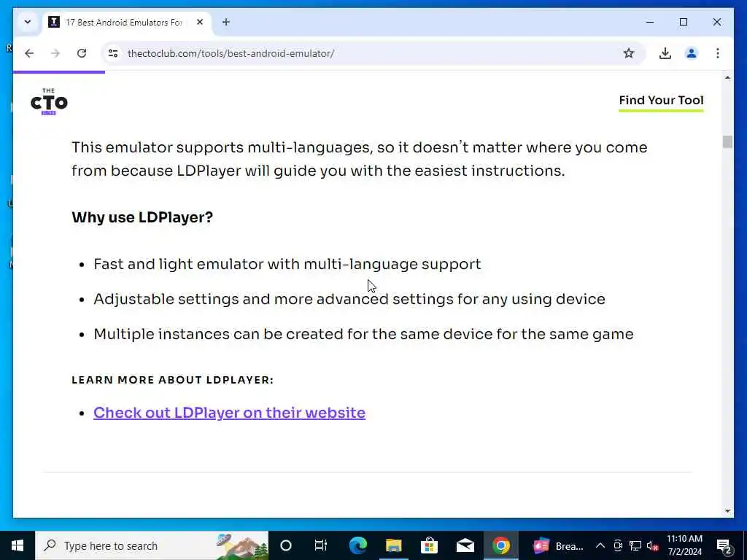
Task: Expand the tab search dropdown
Action: point(28,22)
